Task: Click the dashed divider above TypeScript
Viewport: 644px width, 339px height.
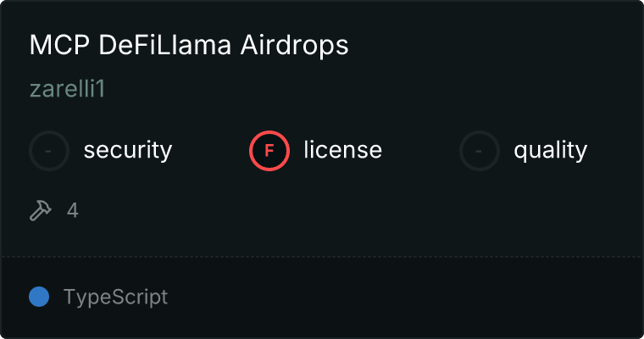Action: pos(322,256)
